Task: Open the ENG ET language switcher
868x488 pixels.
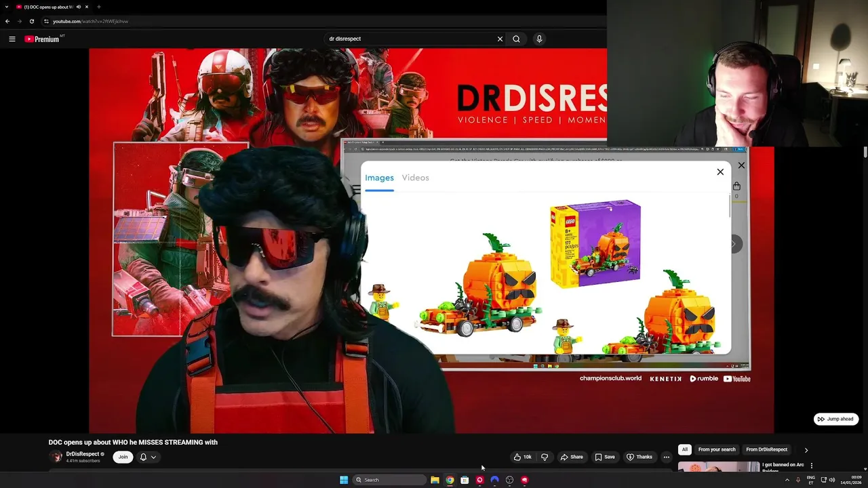Action: (811, 480)
